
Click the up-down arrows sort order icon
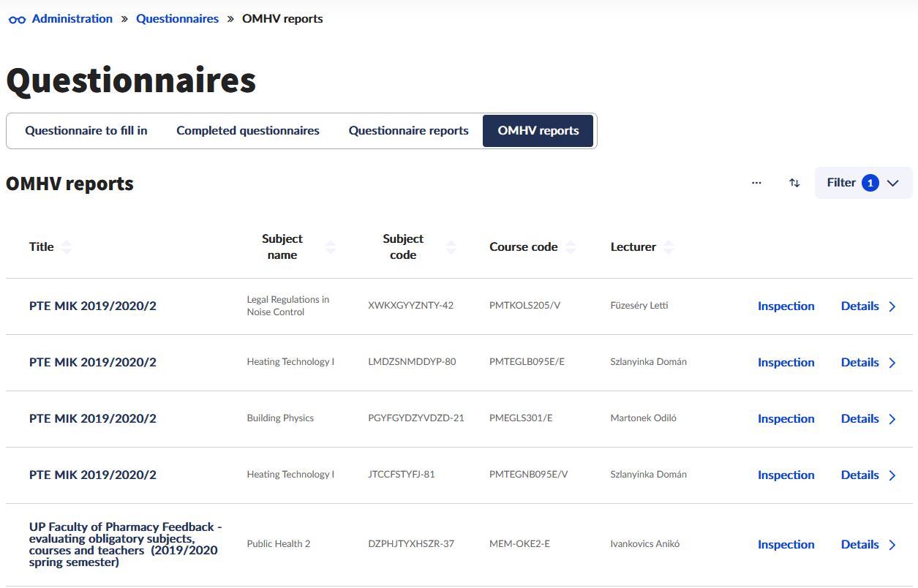[794, 183]
